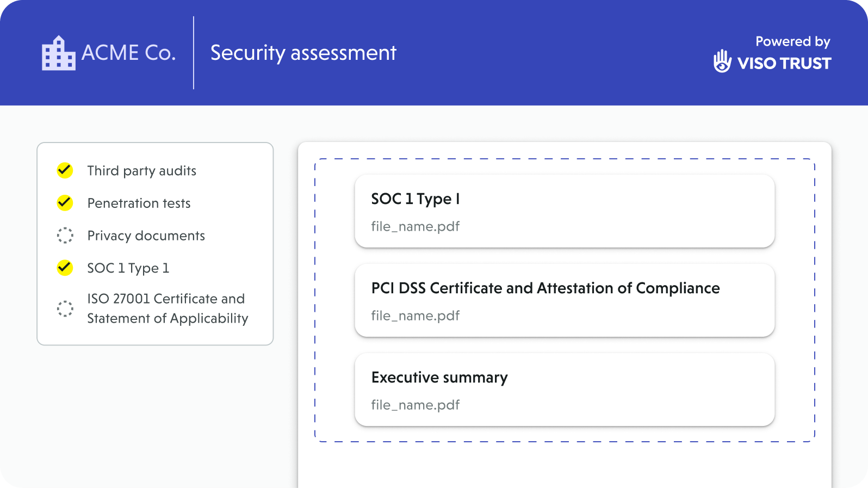Open the PCI DSS Certificate and Attestation card
The width and height of the screenshot is (868, 488).
point(564,300)
